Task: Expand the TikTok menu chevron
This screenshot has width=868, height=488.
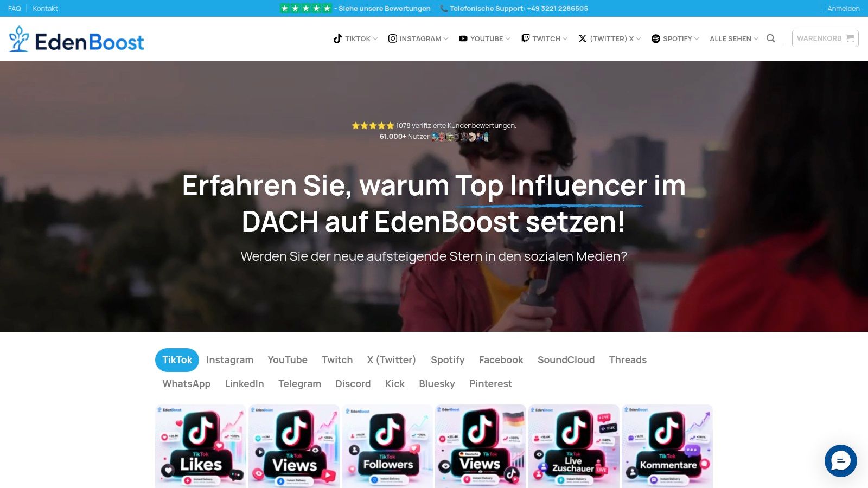Action: (x=375, y=38)
